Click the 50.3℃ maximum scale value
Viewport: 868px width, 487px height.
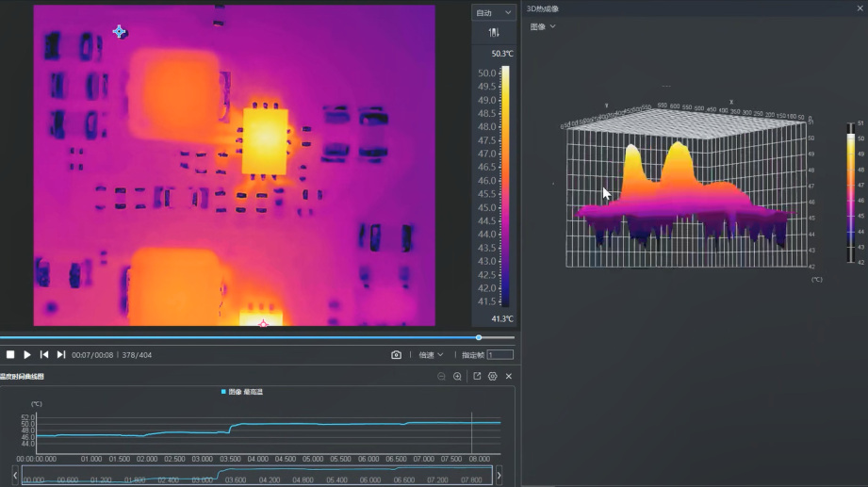tap(502, 54)
